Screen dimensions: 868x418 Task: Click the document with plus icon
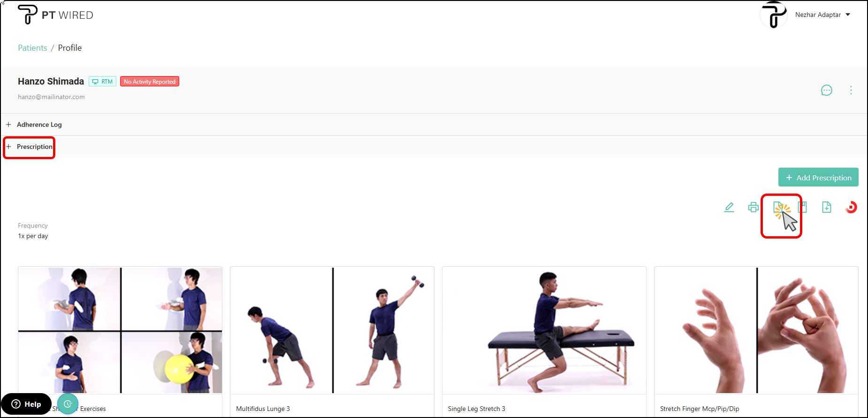827,207
